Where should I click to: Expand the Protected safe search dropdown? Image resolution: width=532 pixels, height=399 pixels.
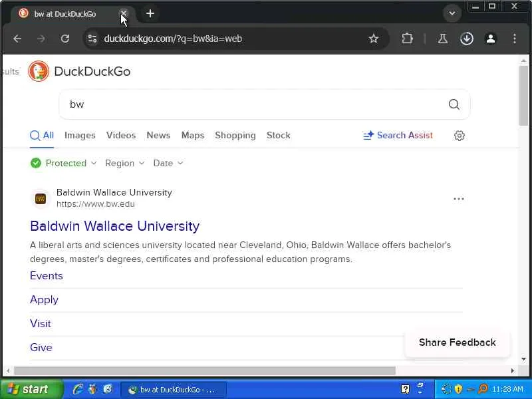point(63,163)
